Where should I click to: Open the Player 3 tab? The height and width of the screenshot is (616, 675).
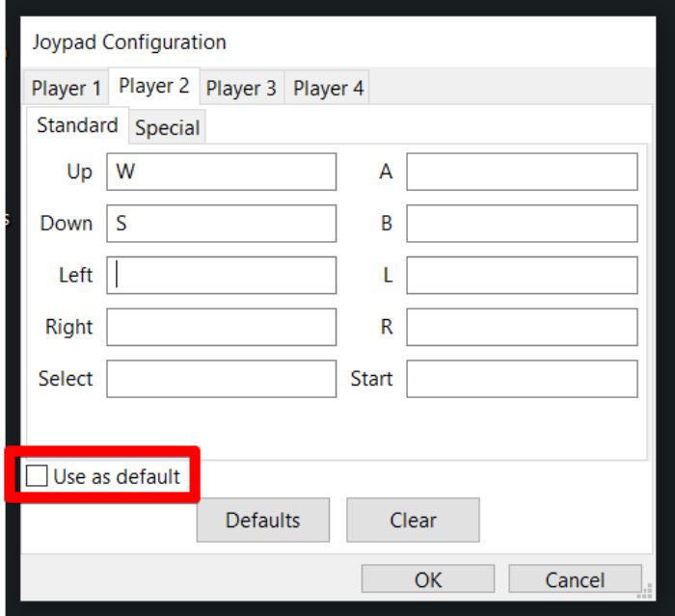[241, 89]
